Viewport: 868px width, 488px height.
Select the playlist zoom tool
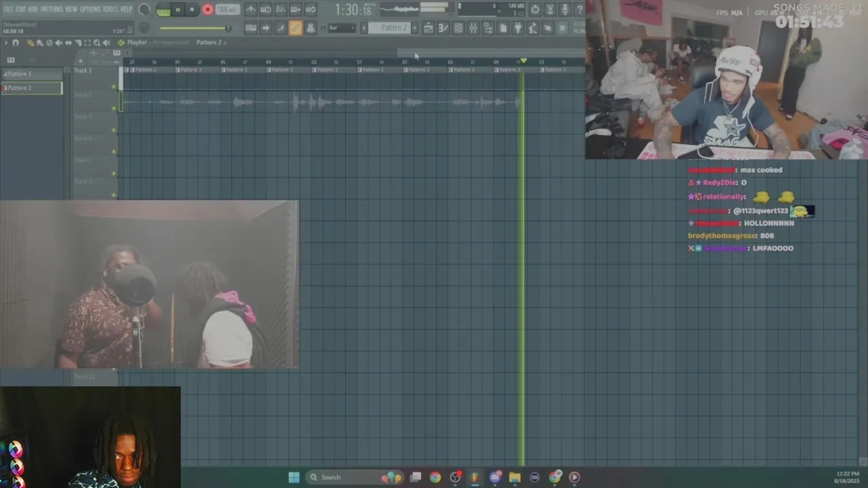(97, 43)
